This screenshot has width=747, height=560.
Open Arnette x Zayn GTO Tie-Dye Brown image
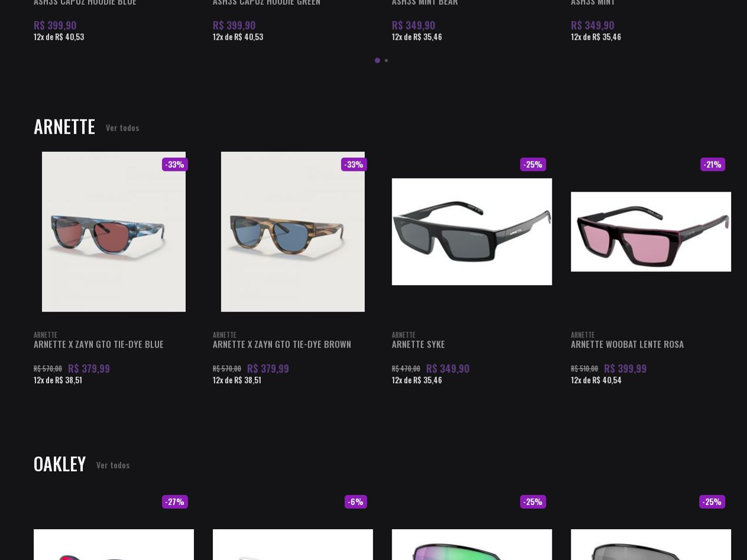[293, 232]
